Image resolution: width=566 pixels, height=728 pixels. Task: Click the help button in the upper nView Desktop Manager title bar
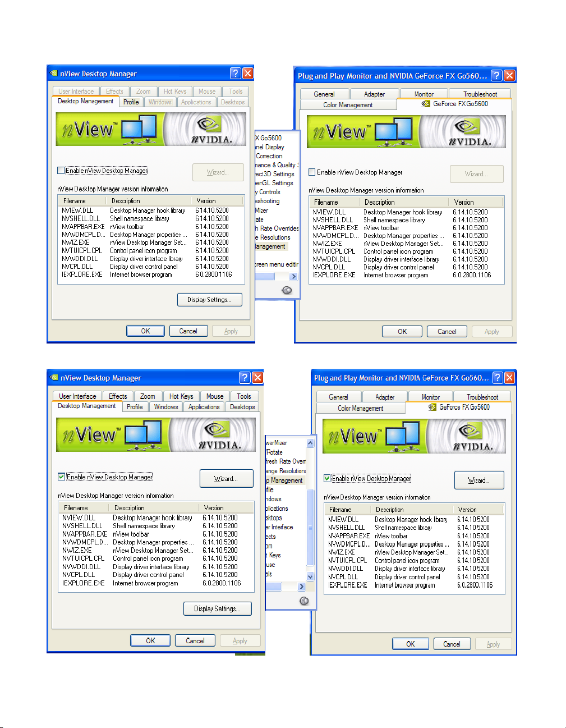tap(236, 73)
